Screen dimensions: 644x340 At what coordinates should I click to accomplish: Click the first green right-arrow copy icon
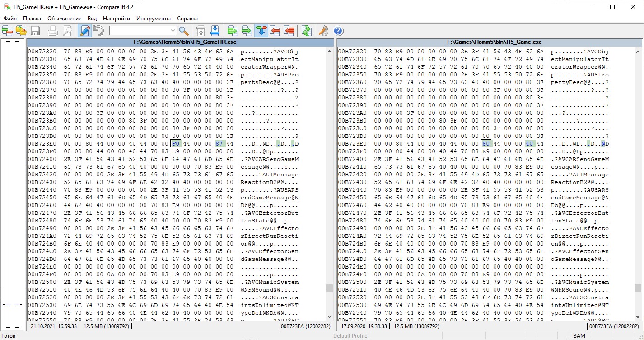tap(233, 31)
